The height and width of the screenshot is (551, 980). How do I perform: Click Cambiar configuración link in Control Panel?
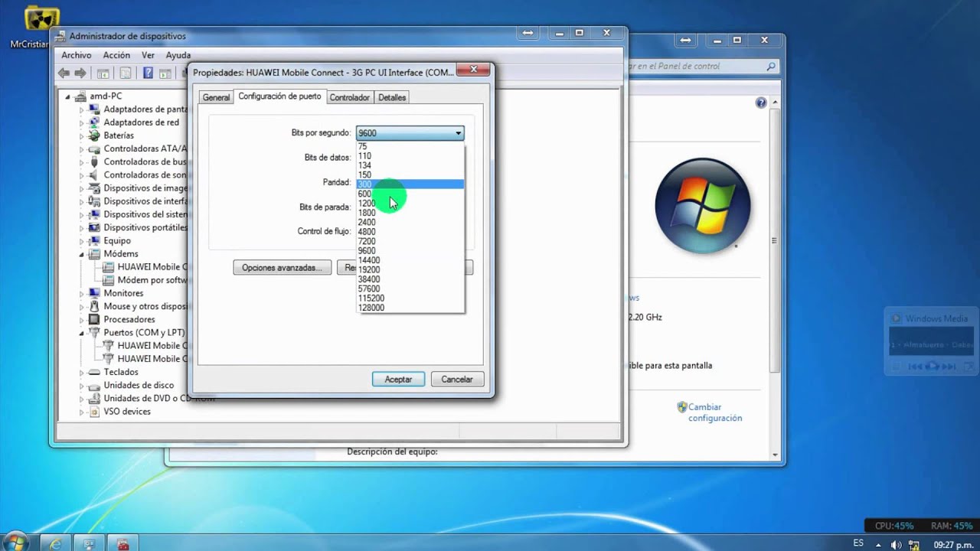[715, 412]
